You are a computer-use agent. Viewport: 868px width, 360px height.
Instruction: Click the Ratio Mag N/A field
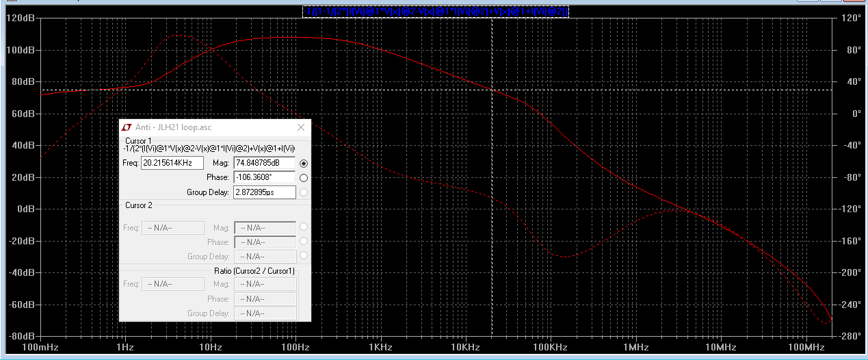(265, 284)
